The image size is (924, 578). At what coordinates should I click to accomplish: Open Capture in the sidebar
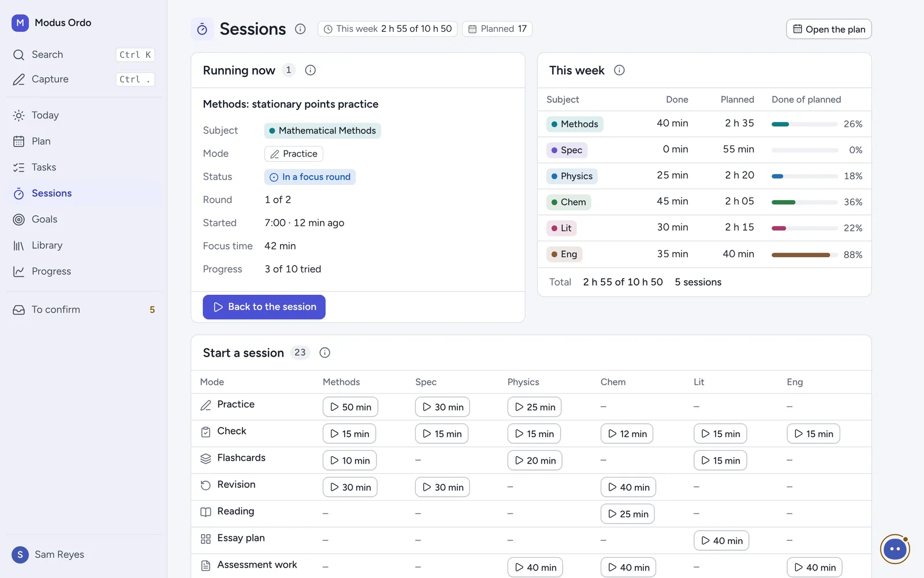[x=84, y=79]
